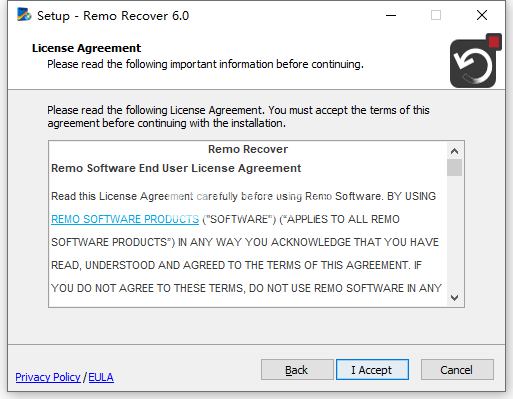Click the license agreement scrollbar thumb

click(x=454, y=167)
